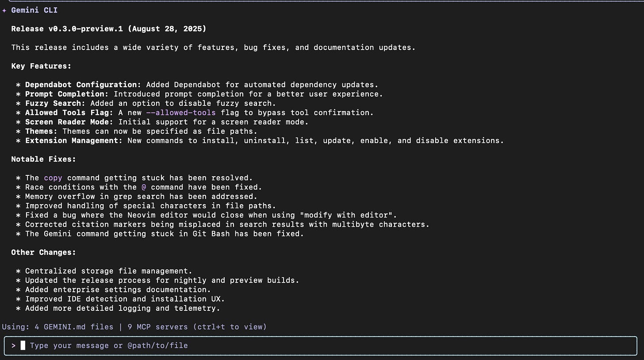Click the 'Allowed Tools Flag' bullet label
The width and height of the screenshot is (644, 360).
(x=69, y=112)
